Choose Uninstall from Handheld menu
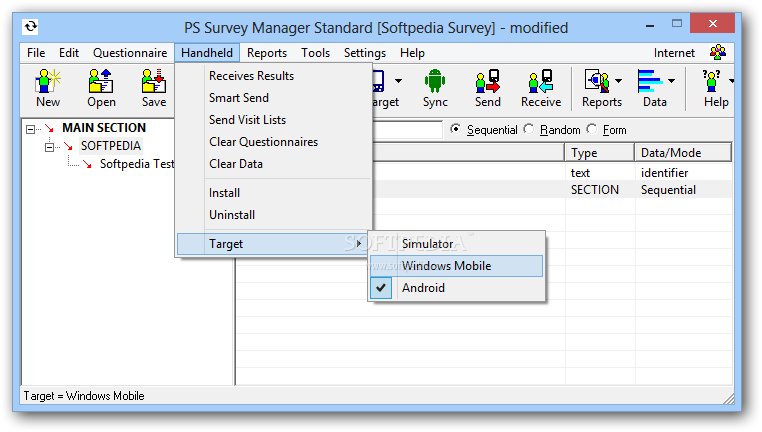 (x=274, y=215)
